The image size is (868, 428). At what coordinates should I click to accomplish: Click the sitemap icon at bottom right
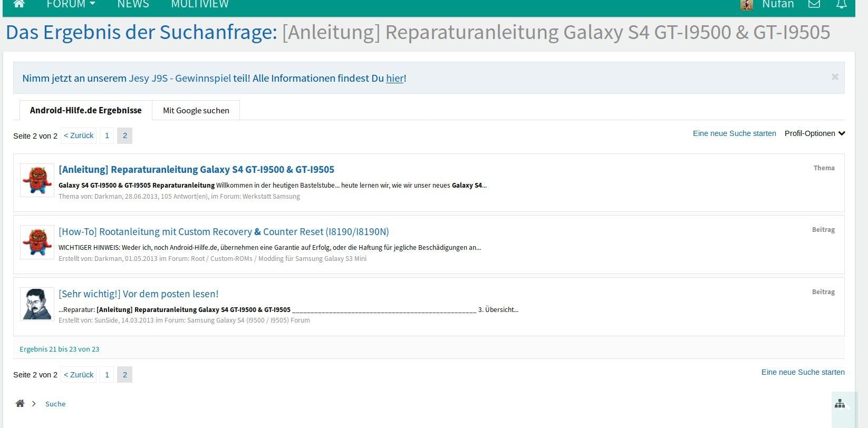[x=840, y=404]
